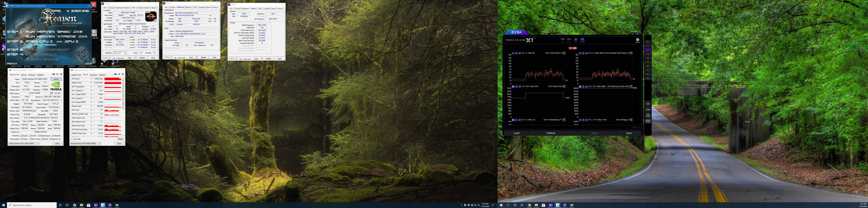This screenshot has width=868, height=208.
Task: Switch to SPD tab in CPU-Z Memory window
Action: [260, 9]
